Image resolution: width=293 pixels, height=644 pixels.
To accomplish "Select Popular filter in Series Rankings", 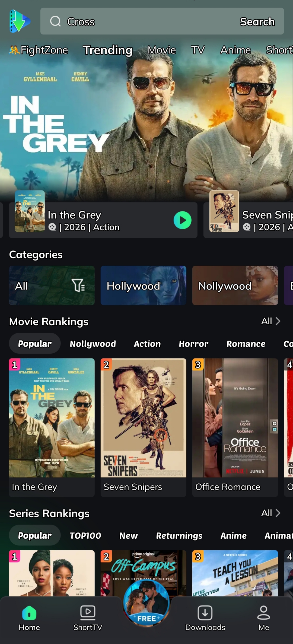I will [x=35, y=535].
